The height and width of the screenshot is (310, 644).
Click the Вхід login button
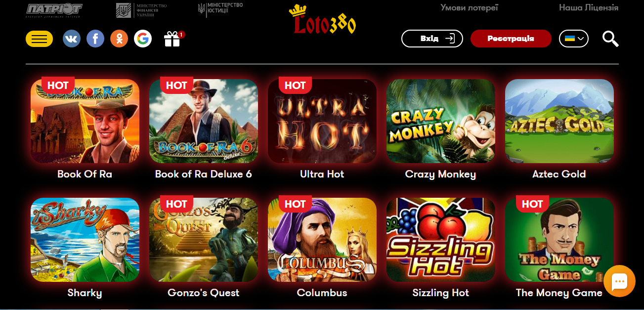[432, 39]
